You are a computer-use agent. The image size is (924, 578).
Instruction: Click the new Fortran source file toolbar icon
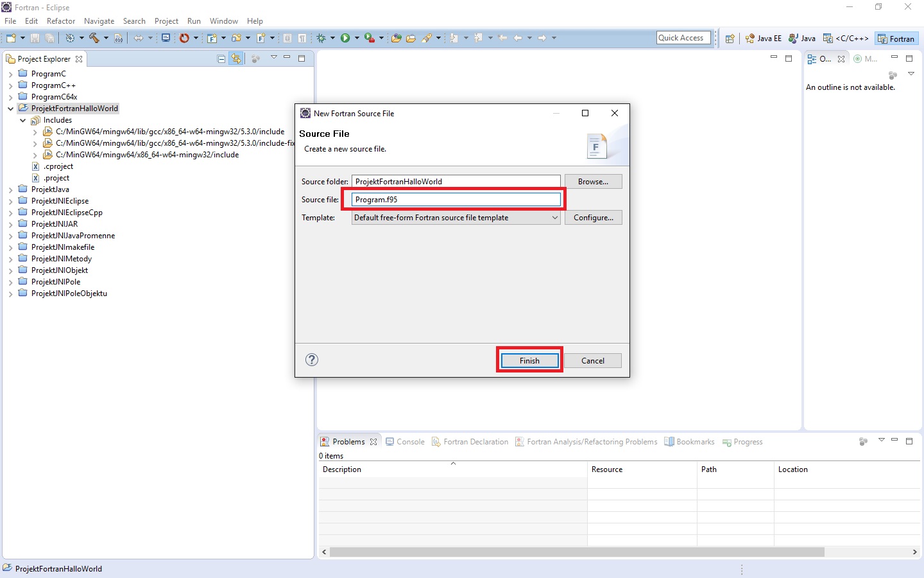(261, 39)
